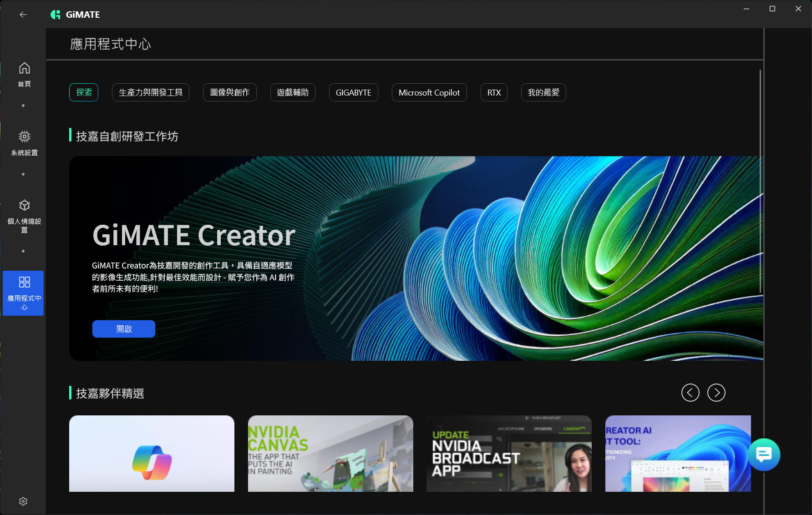Click the 開啟 button for GiMATE Creator
This screenshot has width=812, height=515.
124,329
